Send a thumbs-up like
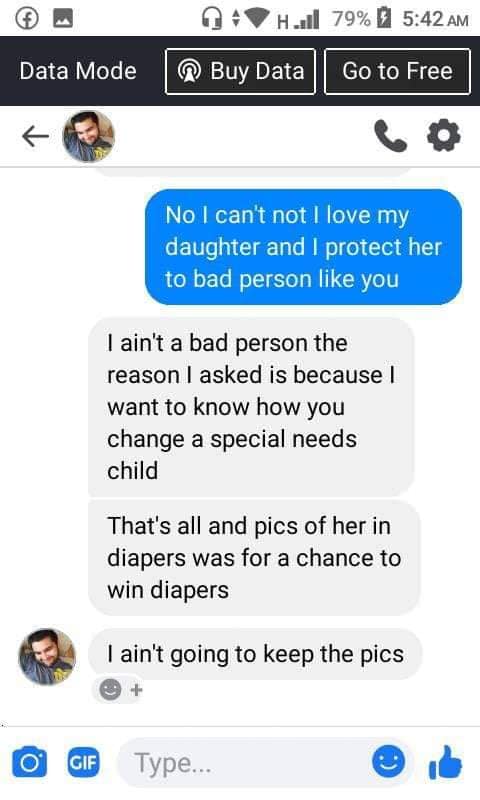This screenshot has width=480, height=800. click(x=445, y=763)
